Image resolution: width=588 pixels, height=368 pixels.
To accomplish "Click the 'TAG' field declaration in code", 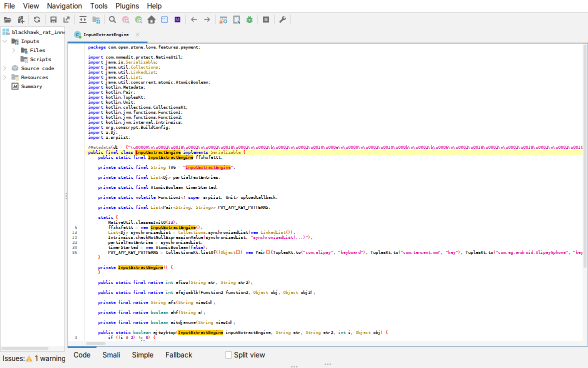I will [x=172, y=167].
